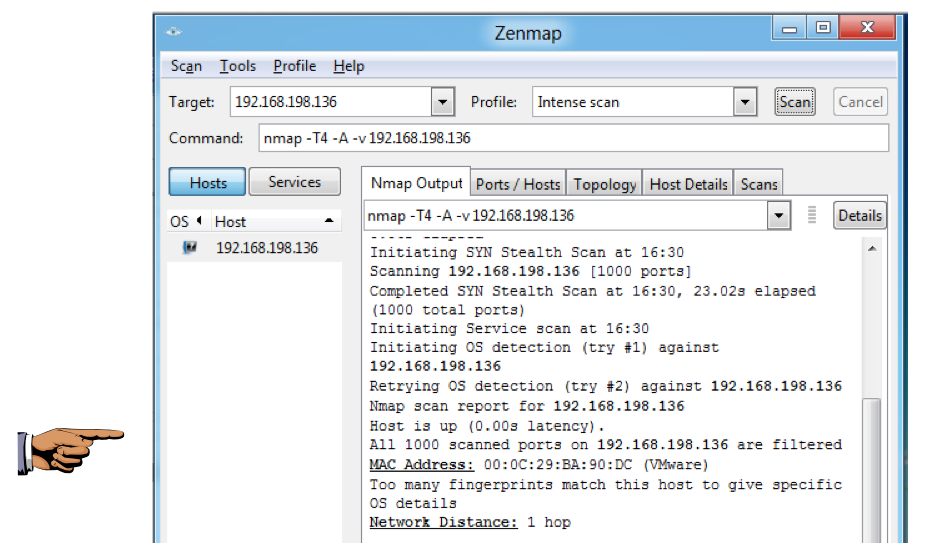Image resolution: width=925 pixels, height=553 pixels.
Task: Switch to the Nmap Output tab
Action: pos(416,184)
